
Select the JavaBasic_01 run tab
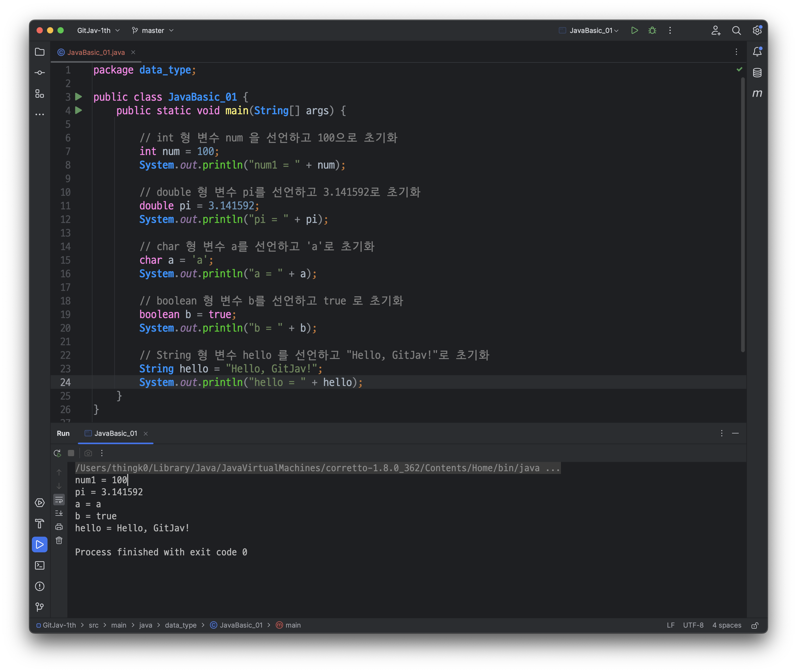pyautogui.click(x=115, y=433)
